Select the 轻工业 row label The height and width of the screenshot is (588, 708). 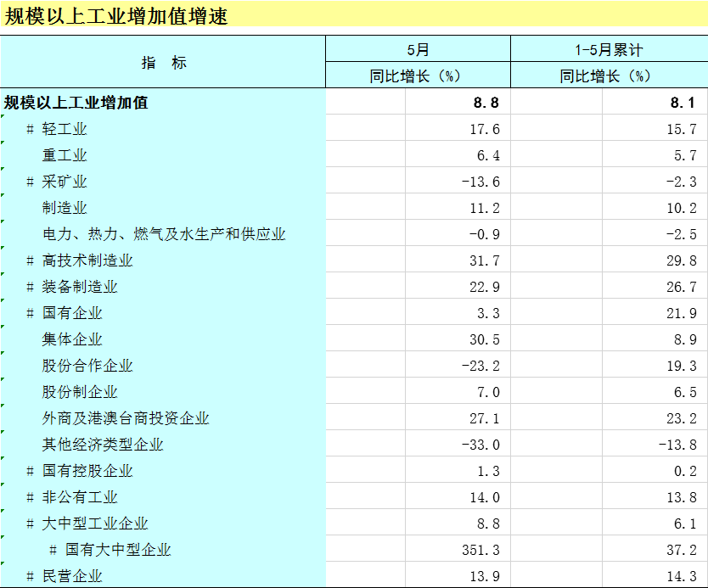tap(65, 129)
